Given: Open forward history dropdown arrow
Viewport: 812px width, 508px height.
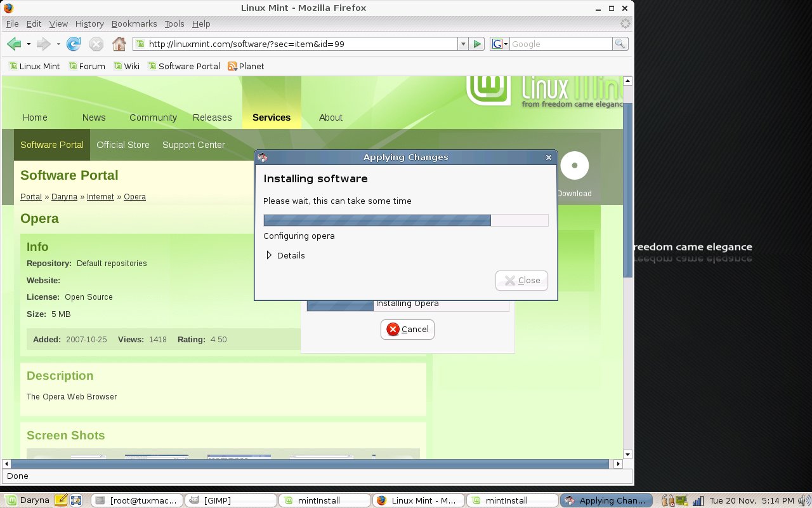Looking at the screenshot, I should (58, 44).
